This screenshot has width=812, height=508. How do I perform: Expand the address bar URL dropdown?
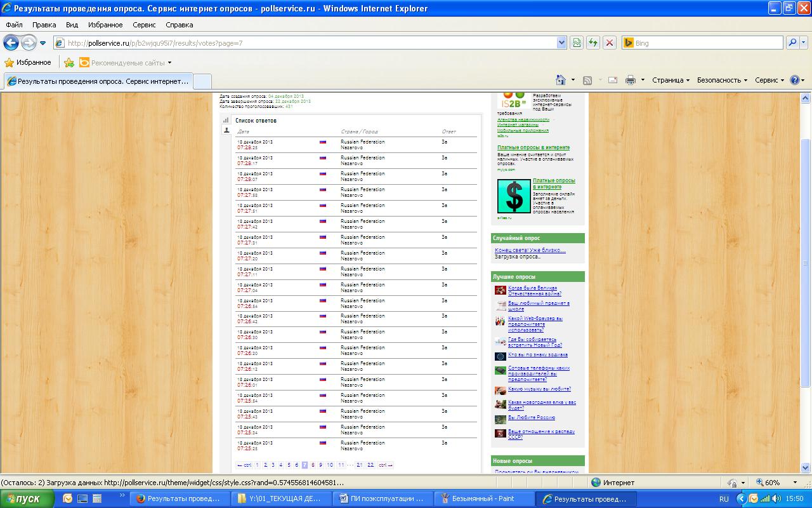tap(561, 43)
